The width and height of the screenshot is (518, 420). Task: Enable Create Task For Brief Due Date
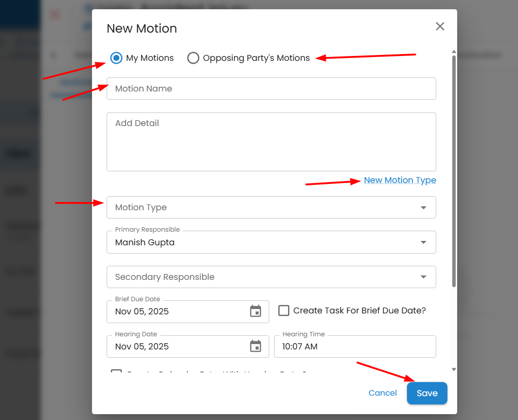[x=284, y=310]
